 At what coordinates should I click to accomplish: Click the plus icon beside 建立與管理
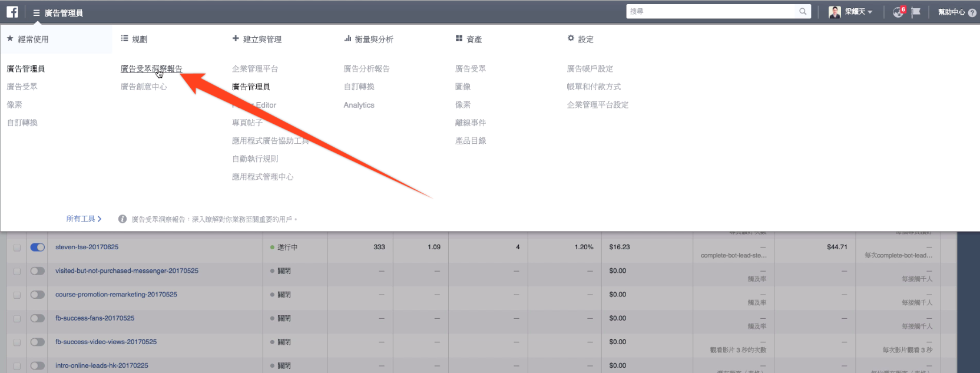pyautogui.click(x=236, y=38)
